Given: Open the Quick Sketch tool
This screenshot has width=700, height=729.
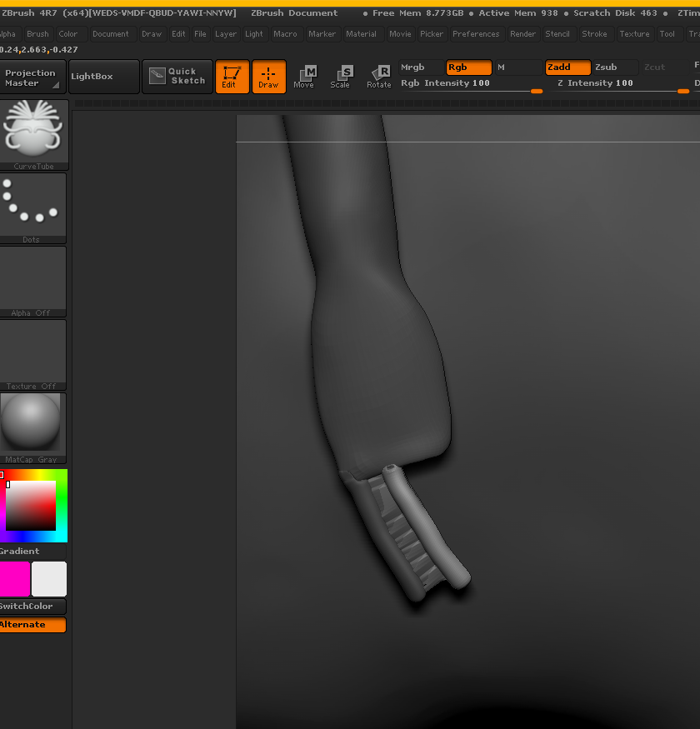Looking at the screenshot, I should pyautogui.click(x=177, y=77).
